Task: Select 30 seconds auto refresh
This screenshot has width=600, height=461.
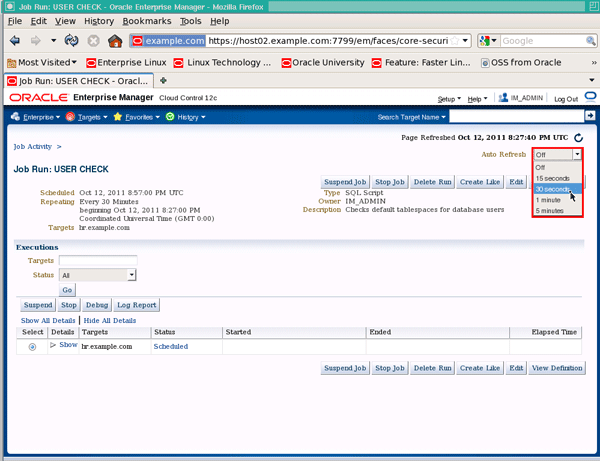Action: 558,189
